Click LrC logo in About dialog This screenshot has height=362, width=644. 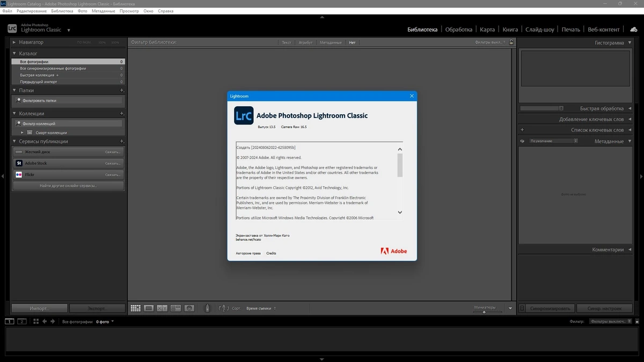pyautogui.click(x=244, y=115)
